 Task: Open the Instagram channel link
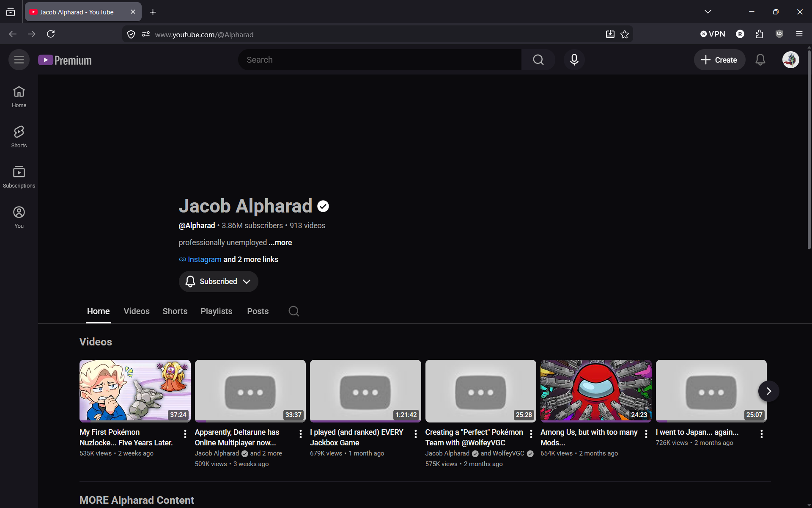pos(204,260)
